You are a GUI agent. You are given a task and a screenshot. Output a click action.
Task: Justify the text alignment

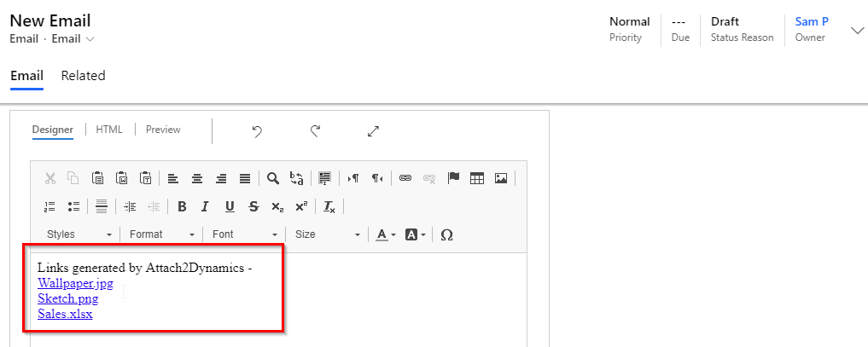click(245, 178)
